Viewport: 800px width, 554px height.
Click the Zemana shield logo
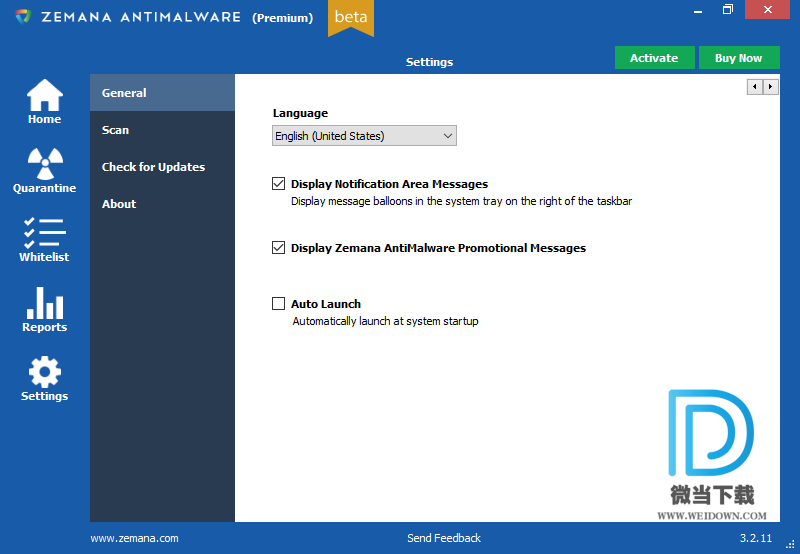[23, 17]
